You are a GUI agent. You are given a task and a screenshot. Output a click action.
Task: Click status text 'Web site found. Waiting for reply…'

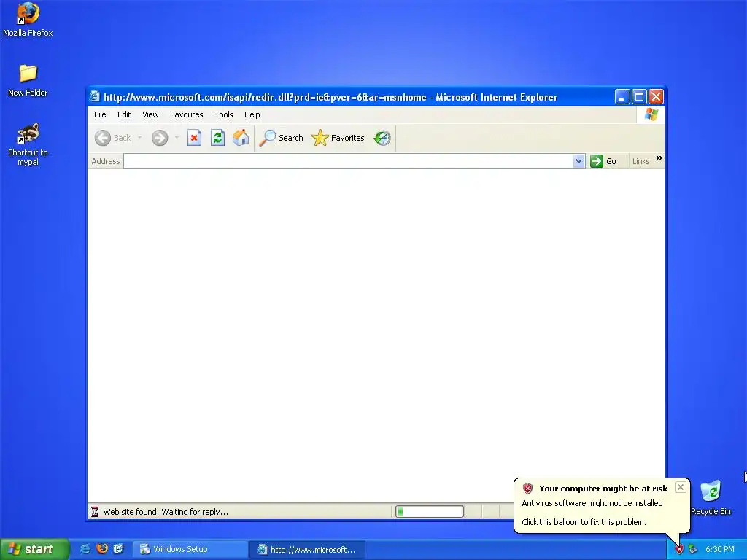(x=166, y=513)
